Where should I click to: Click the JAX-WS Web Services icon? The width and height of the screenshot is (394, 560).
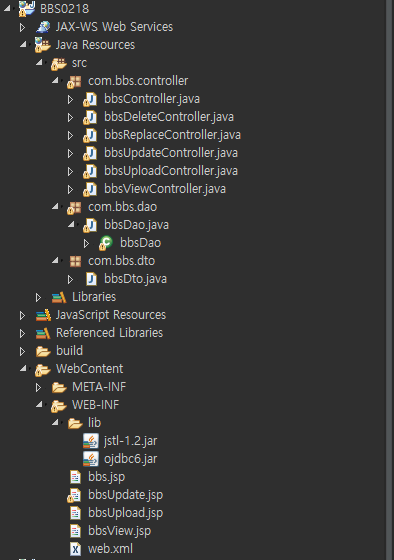pos(43,27)
